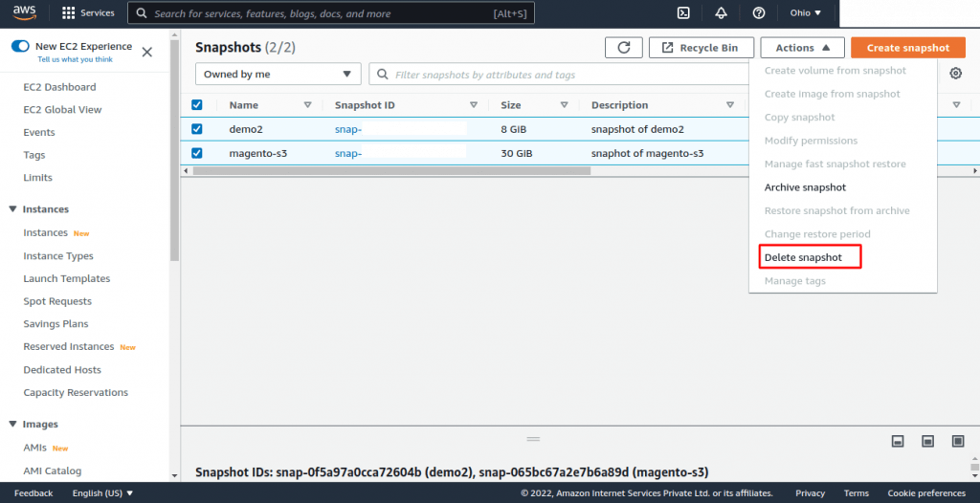Open Launch Templates in the sidebar
The image size is (980, 503).
click(67, 278)
